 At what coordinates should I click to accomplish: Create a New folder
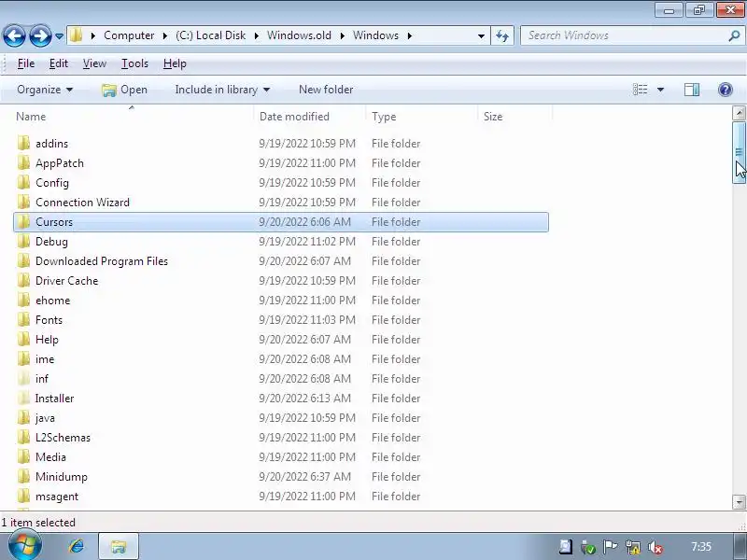[x=326, y=90]
